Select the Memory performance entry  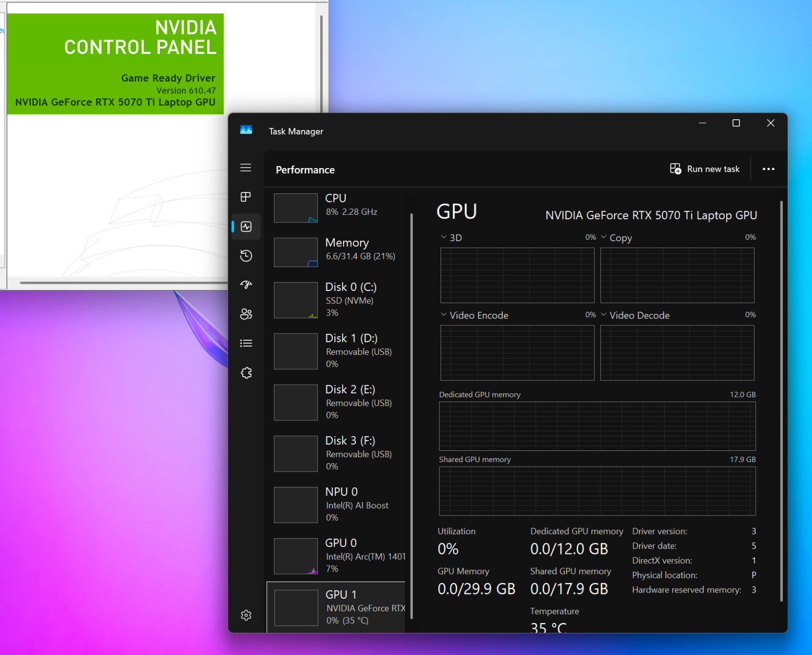pos(336,252)
